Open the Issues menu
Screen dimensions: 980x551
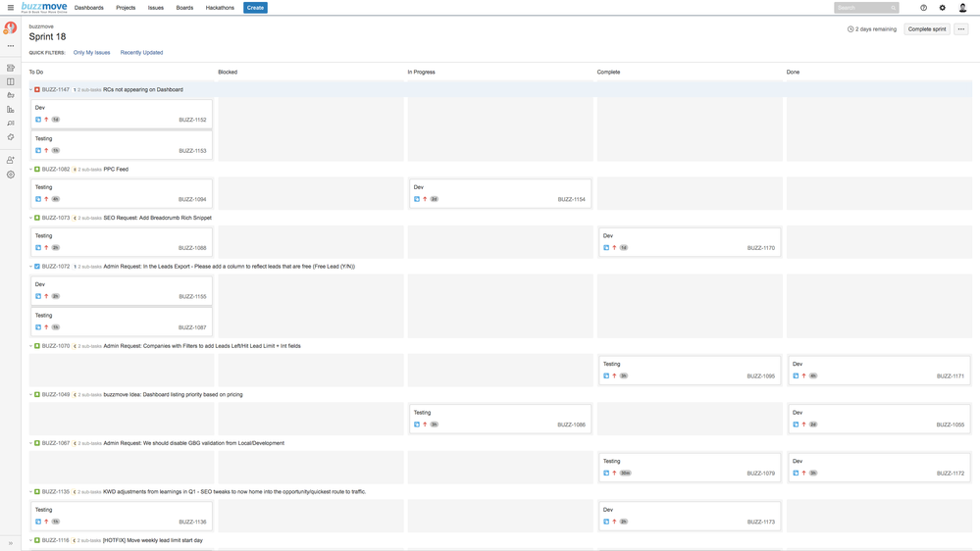click(x=156, y=8)
